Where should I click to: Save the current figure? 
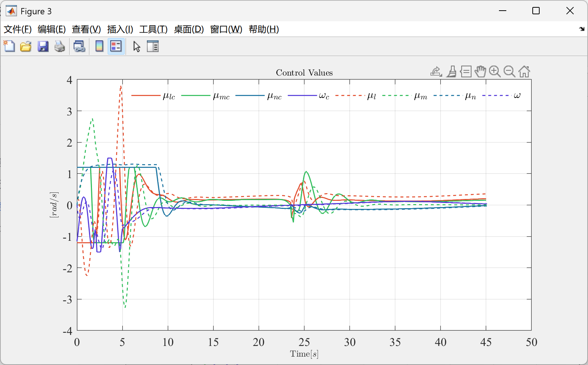click(x=43, y=46)
